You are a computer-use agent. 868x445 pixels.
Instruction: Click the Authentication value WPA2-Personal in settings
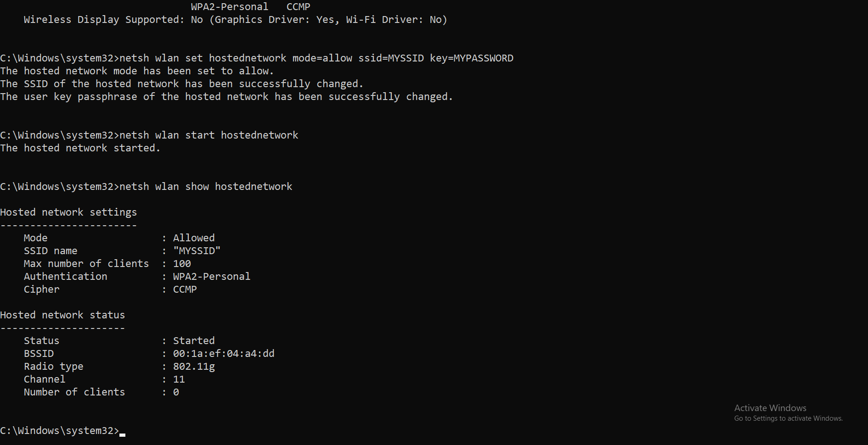coord(211,277)
